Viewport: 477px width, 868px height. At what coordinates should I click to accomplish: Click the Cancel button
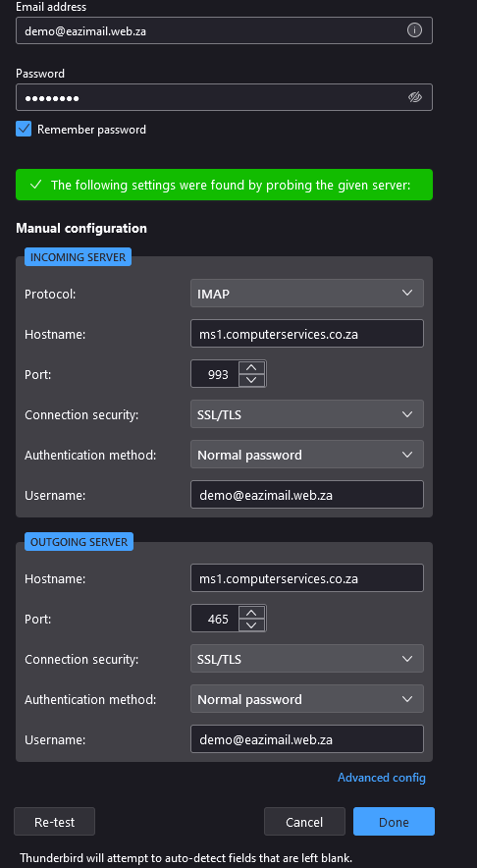tap(304, 822)
